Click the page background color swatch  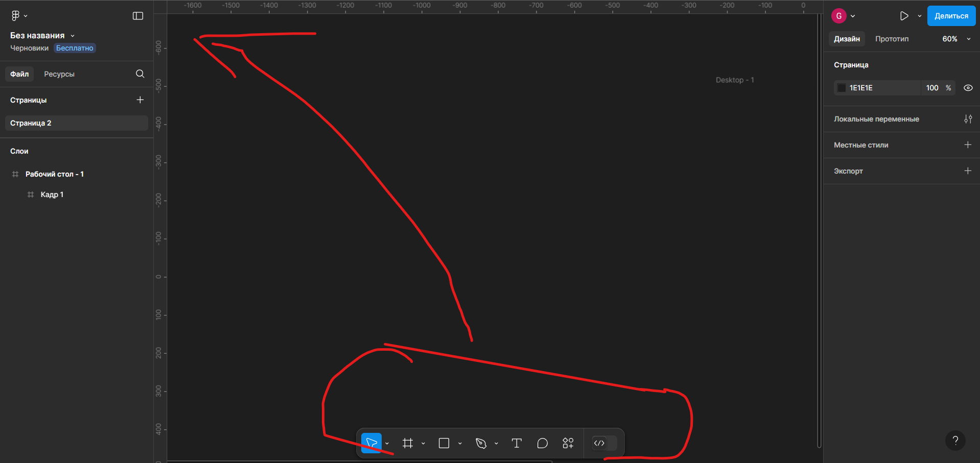pyautogui.click(x=842, y=88)
